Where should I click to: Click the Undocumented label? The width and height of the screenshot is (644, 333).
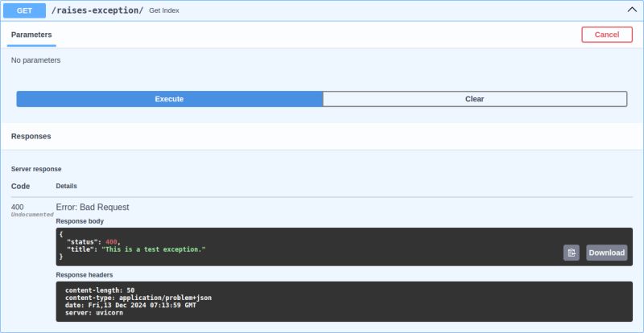(32, 215)
